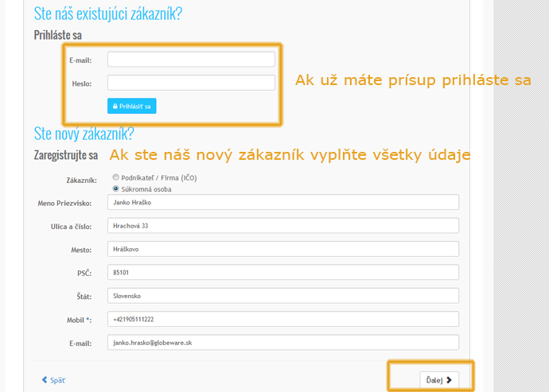Image resolution: width=549 pixels, height=392 pixels.
Task: Click into the Heslo password field
Action: [x=191, y=83]
